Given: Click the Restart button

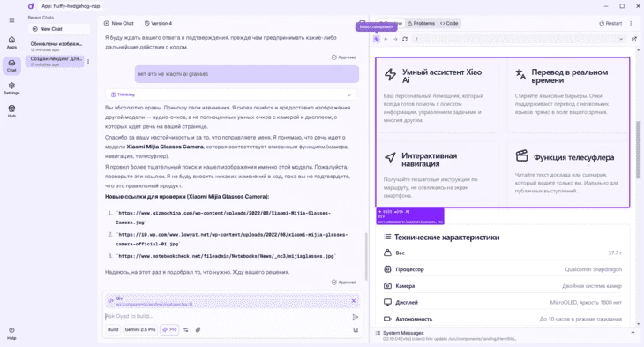Looking at the screenshot, I should coord(610,24).
